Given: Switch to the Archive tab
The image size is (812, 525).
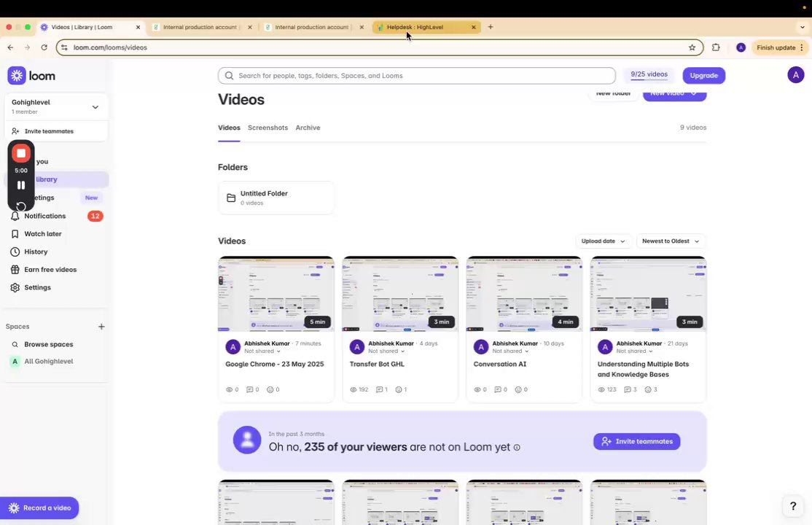Looking at the screenshot, I should tap(308, 128).
